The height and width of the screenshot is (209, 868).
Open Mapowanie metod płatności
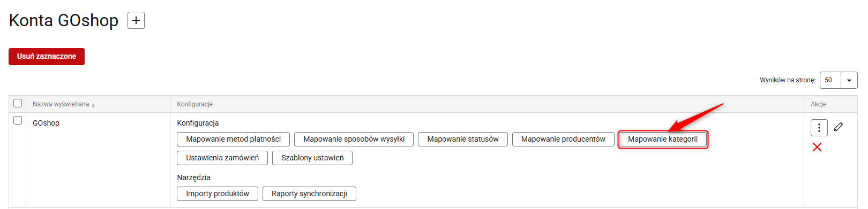[234, 139]
